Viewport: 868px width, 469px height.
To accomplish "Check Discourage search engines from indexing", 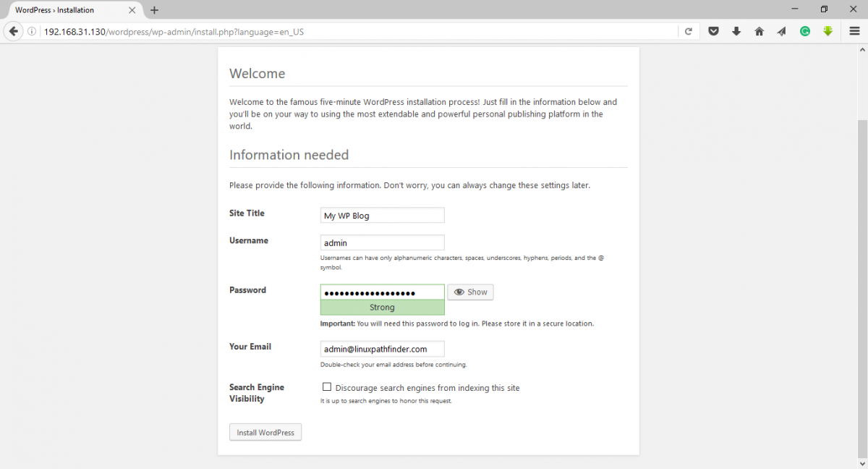I will coord(327,387).
